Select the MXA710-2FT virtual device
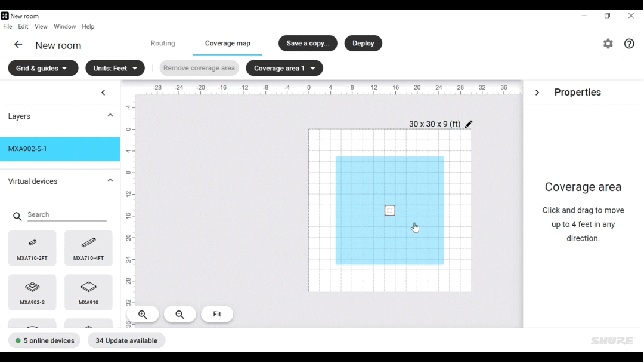Image resolution: width=644 pixels, height=363 pixels. (x=32, y=248)
